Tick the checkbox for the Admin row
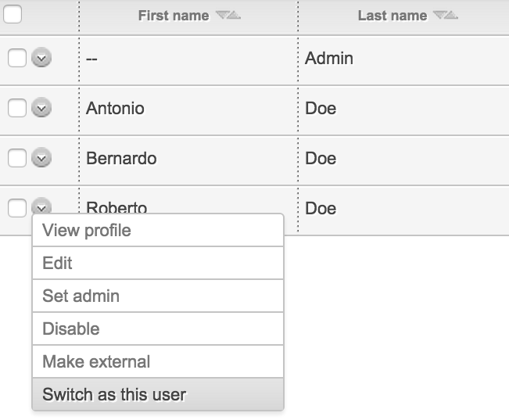The height and width of the screenshot is (420, 509). tap(17, 58)
